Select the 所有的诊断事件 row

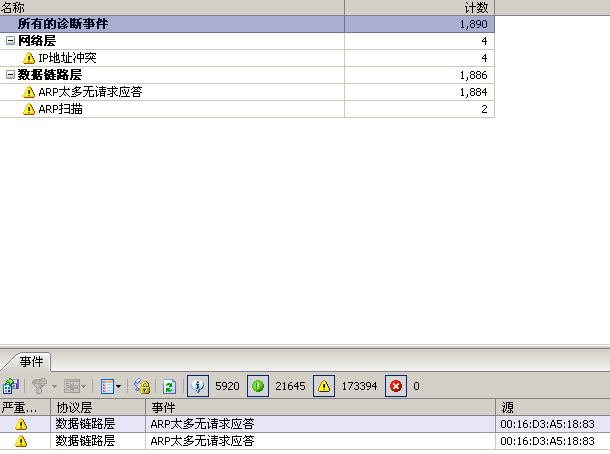click(247, 24)
